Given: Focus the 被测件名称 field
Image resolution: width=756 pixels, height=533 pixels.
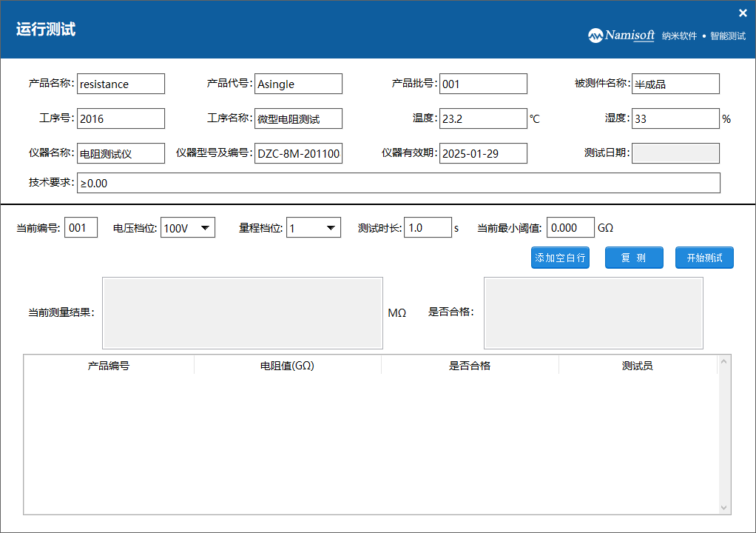Looking at the screenshot, I should pos(675,84).
